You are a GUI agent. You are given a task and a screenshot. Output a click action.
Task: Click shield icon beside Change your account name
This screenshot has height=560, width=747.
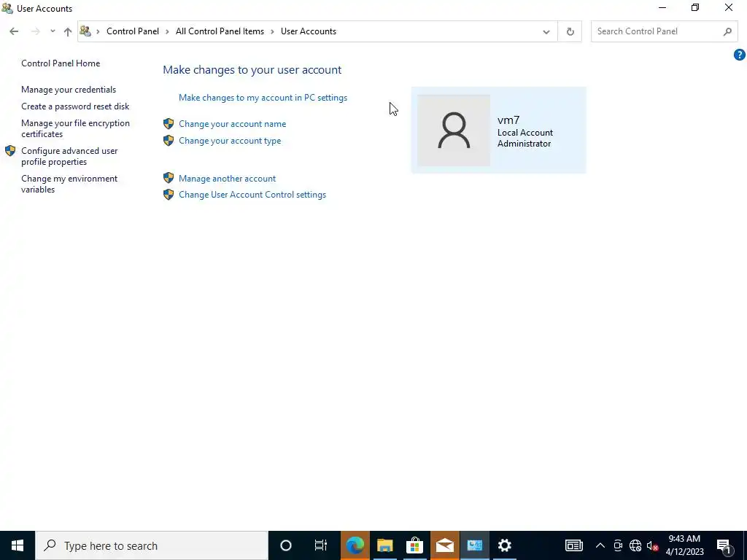point(169,124)
